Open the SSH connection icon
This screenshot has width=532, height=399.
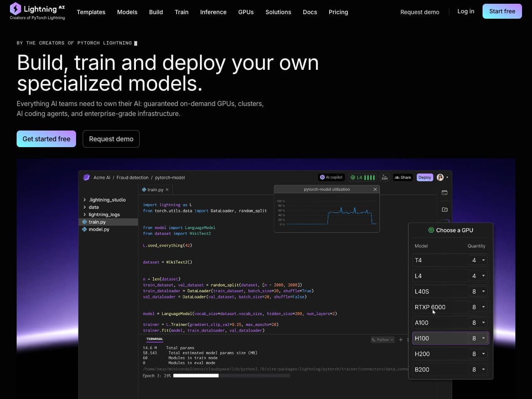(384, 177)
